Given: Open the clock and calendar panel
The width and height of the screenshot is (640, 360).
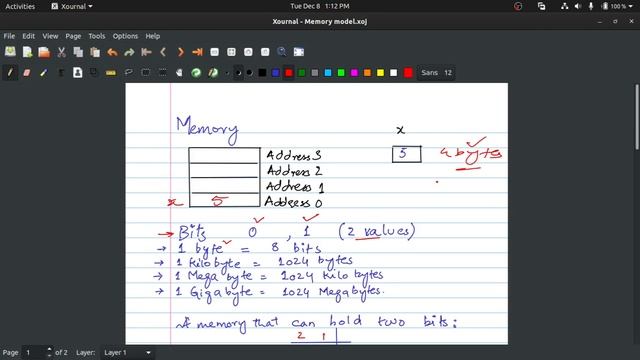Looking at the screenshot, I should coord(320,6).
